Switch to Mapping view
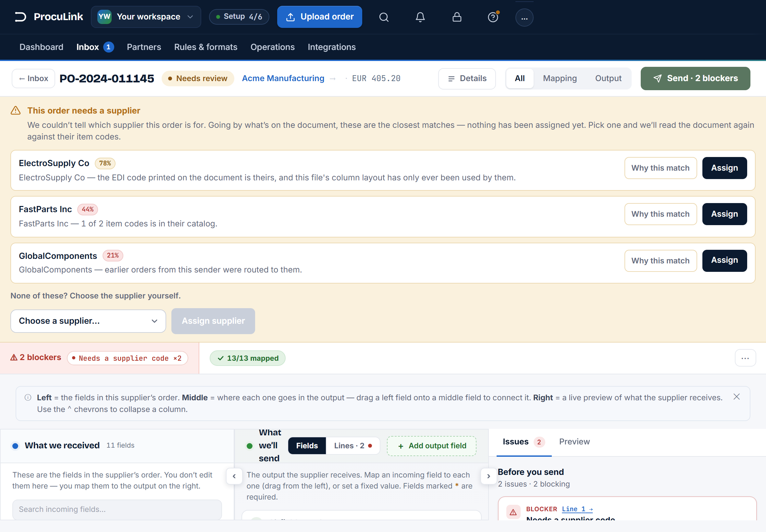Image resolution: width=766 pixels, height=532 pixels. (560, 78)
